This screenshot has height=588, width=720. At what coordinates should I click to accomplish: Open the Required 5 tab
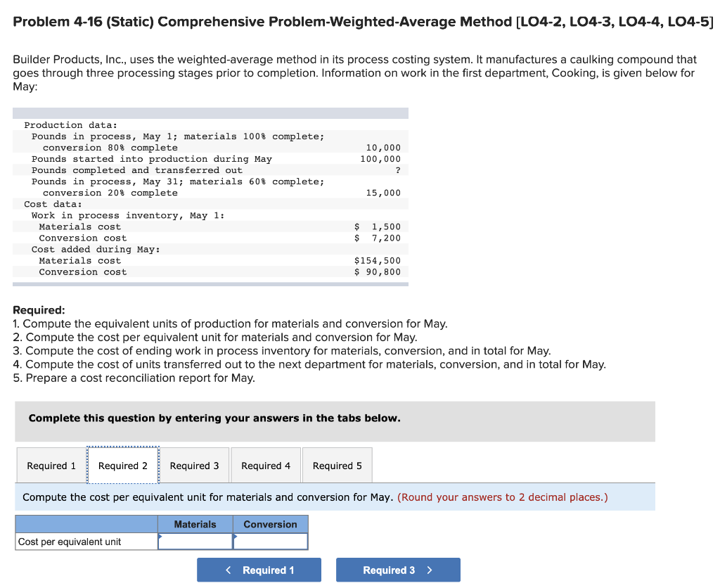click(337, 465)
